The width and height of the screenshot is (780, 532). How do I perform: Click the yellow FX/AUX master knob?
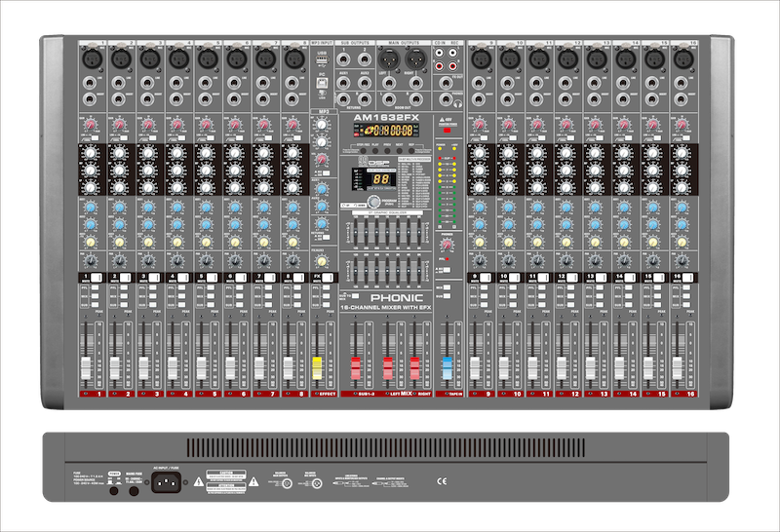coord(322,261)
